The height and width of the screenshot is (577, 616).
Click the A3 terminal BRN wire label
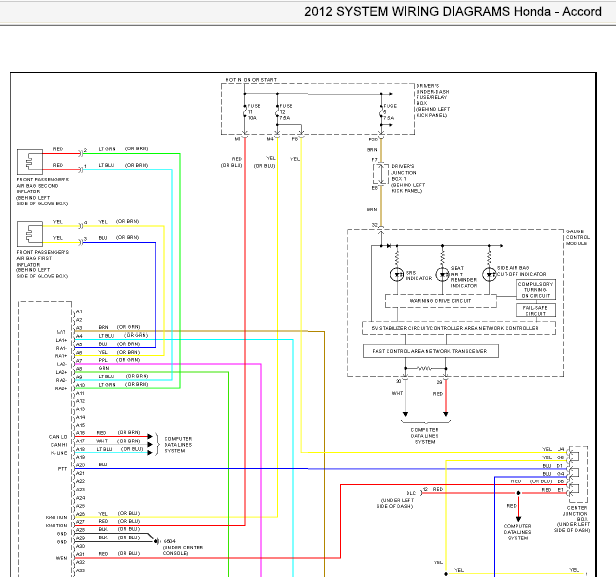(x=103, y=327)
